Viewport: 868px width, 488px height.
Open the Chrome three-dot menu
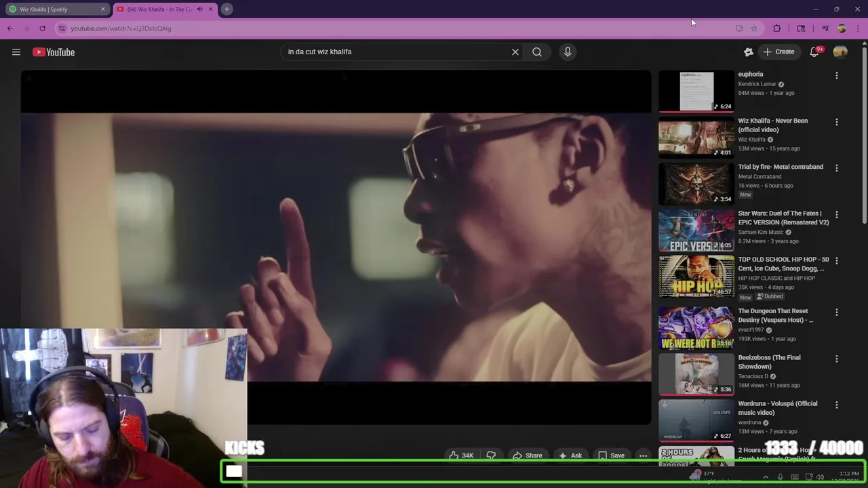[x=859, y=28]
